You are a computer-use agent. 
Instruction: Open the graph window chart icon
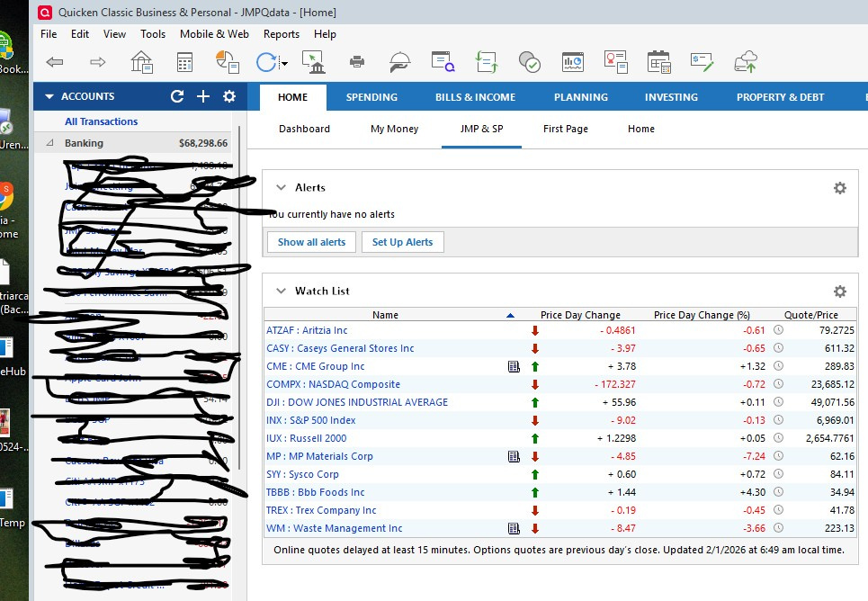pyautogui.click(x=572, y=61)
